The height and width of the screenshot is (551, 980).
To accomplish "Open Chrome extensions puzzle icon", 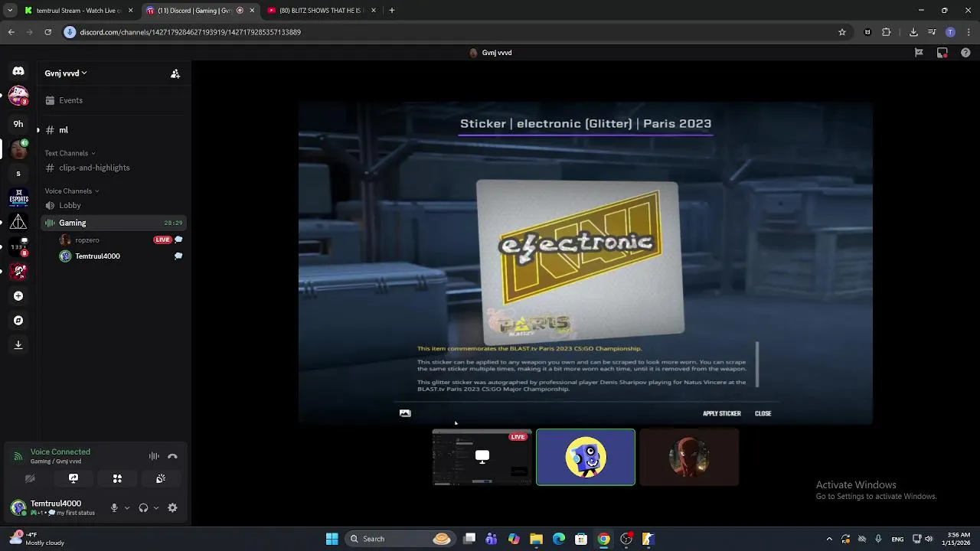I will 887,32.
